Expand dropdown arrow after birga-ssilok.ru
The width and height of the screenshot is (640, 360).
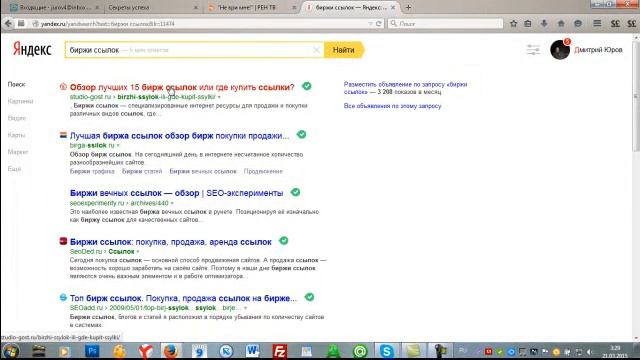[118, 146]
